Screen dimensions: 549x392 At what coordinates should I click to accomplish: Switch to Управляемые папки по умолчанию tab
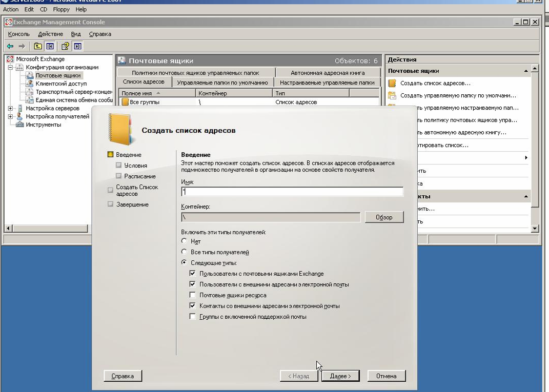pos(222,82)
